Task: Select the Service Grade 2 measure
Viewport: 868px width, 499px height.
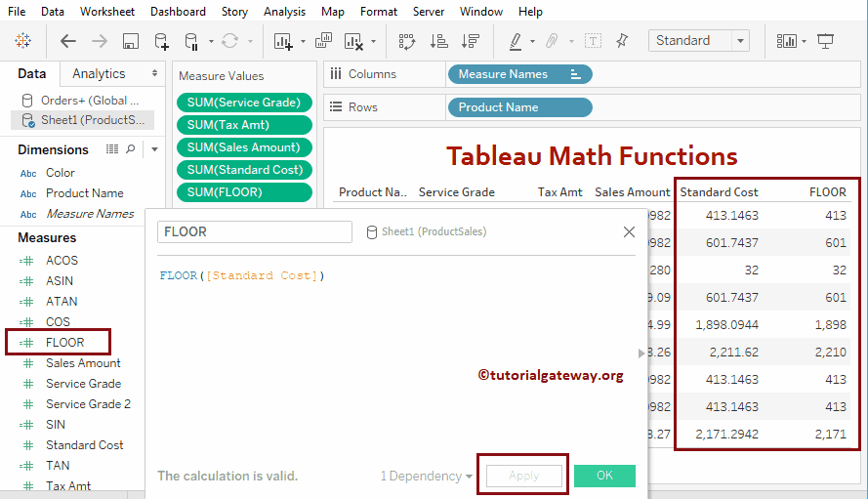Action: (88, 403)
